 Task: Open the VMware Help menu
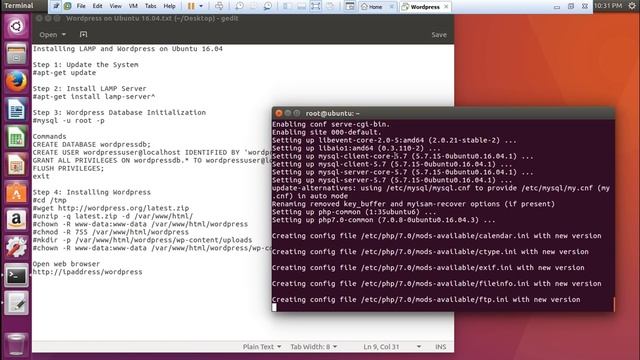click(169, 6)
